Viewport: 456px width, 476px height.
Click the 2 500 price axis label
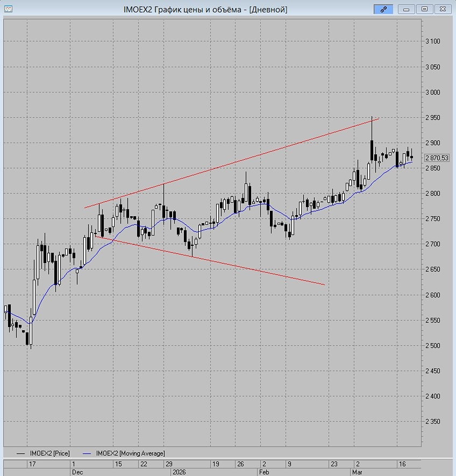[x=433, y=346]
